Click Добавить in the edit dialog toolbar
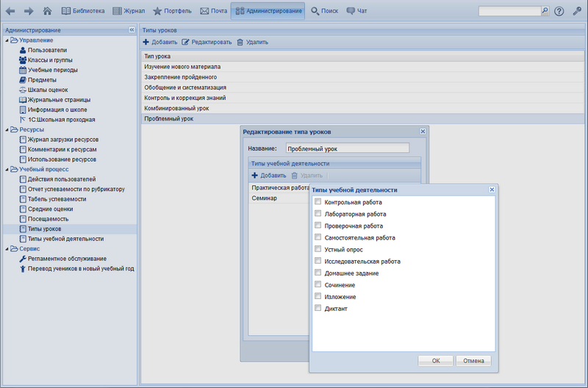Viewport: 588px width, 388px height. 269,176
